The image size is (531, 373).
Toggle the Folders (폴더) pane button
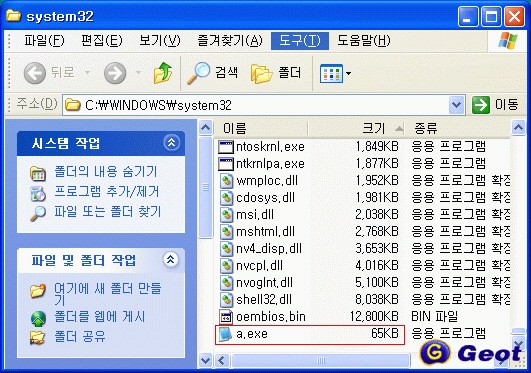pos(261,73)
